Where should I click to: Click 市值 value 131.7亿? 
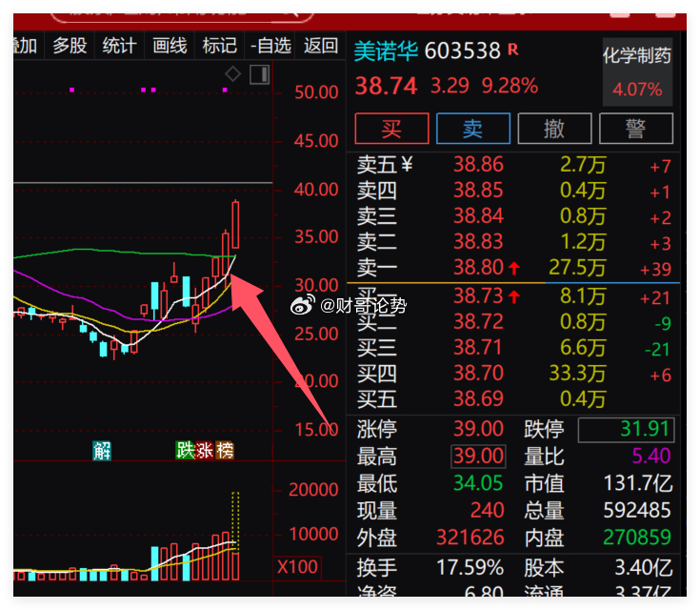[x=638, y=483]
